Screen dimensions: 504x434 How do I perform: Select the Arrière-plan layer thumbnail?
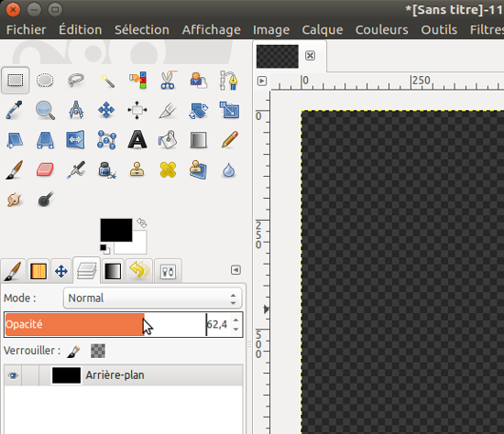coord(66,375)
